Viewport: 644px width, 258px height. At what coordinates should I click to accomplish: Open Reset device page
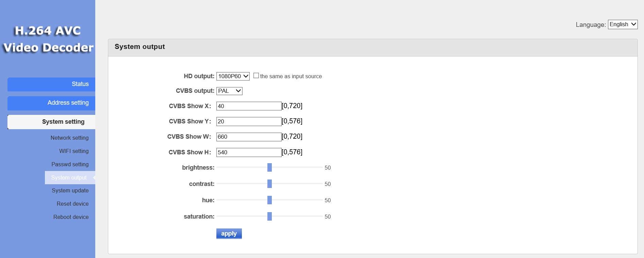[x=72, y=204]
